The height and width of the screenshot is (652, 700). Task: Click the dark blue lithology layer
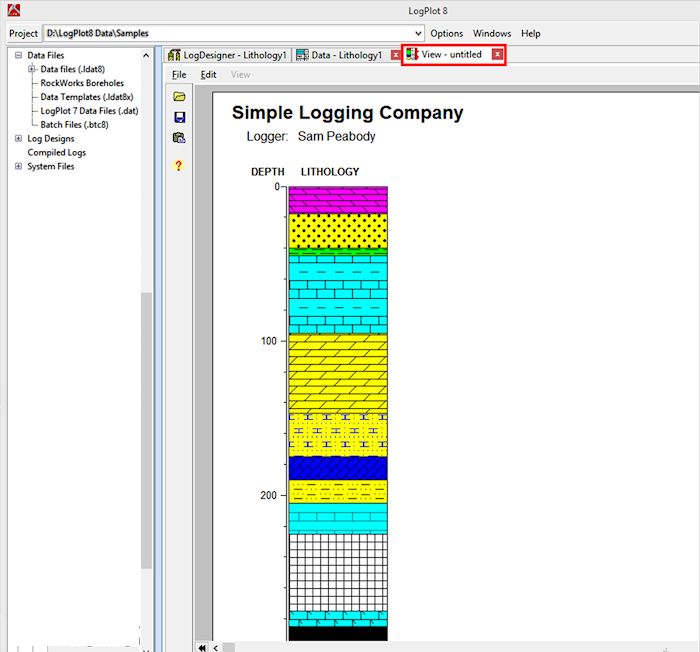point(338,468)
